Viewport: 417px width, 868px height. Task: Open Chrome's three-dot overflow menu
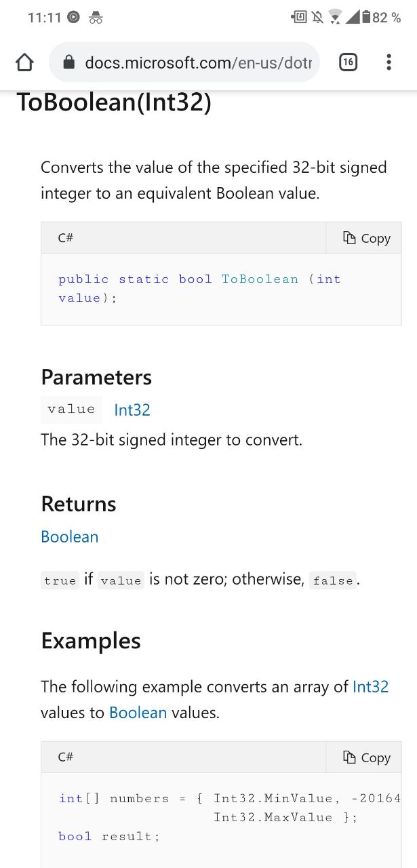(x=389, y=62)
